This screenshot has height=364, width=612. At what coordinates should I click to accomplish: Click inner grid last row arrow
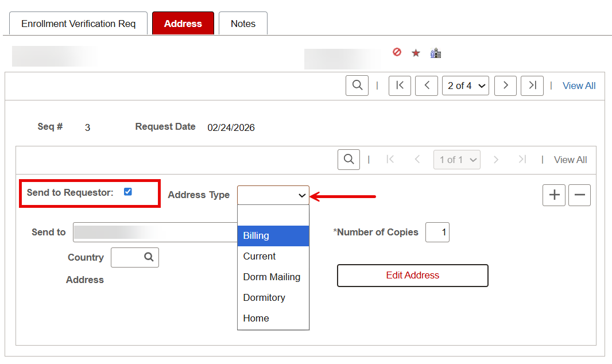tap(522, 159)
